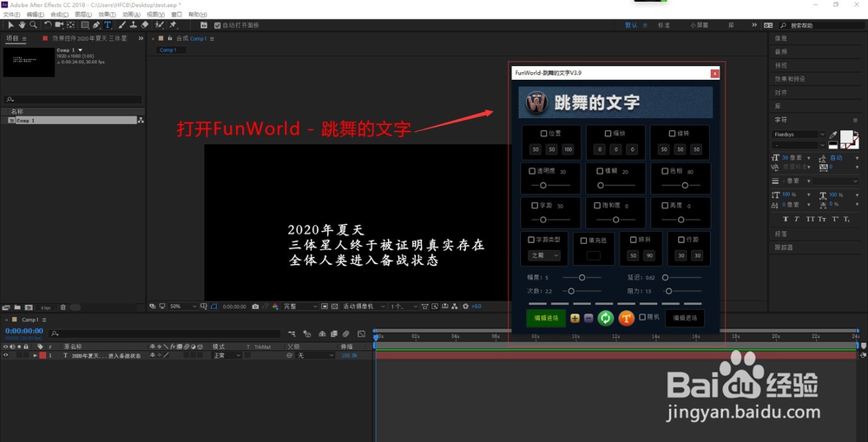This screenshot has height=442, width=868.
Task: Select the Brush tool
Action: pyautogui.click(x=122, y=25)
